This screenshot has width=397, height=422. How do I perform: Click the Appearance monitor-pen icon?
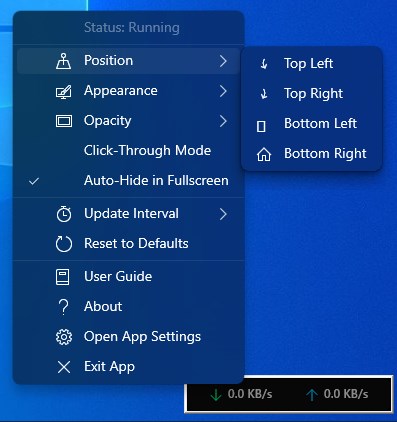(63, 91)
